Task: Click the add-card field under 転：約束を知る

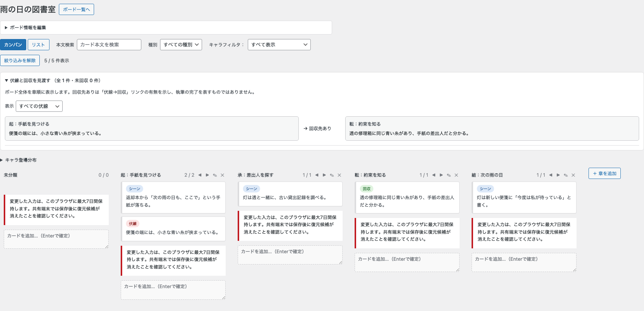Action: [407, 263]
